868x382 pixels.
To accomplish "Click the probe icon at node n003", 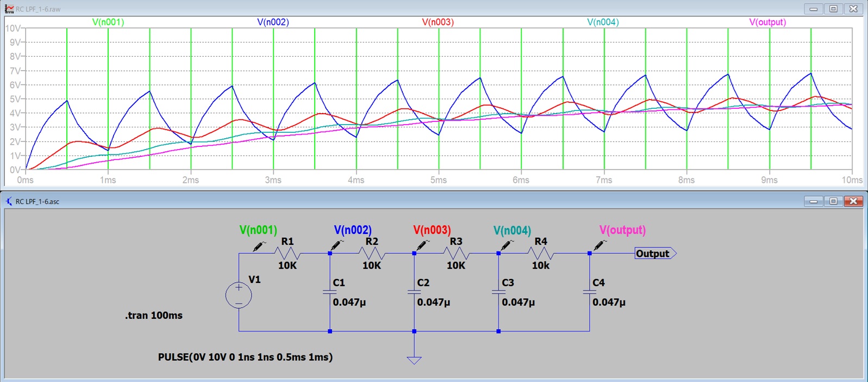I will 422,245.
